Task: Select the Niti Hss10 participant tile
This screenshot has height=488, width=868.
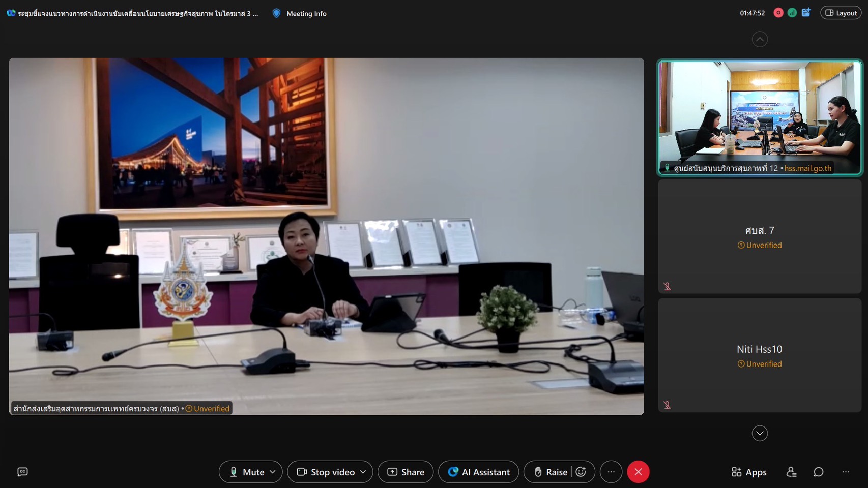Action: coord(759,355)
